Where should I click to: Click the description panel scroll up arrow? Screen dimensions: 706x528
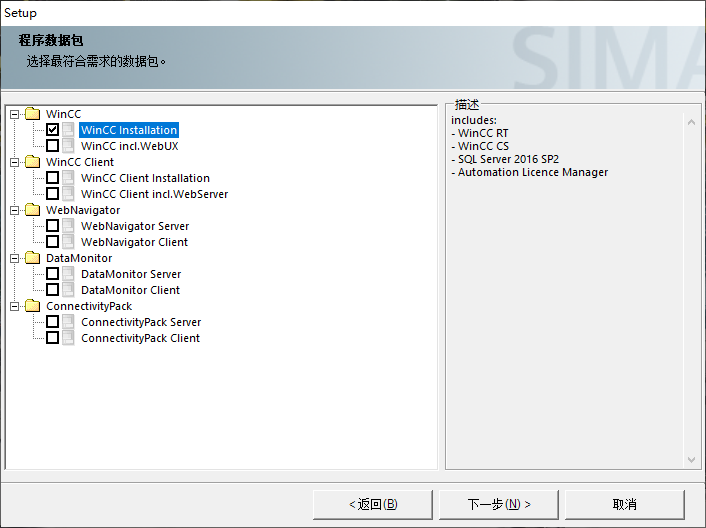(x=691, y=122)
